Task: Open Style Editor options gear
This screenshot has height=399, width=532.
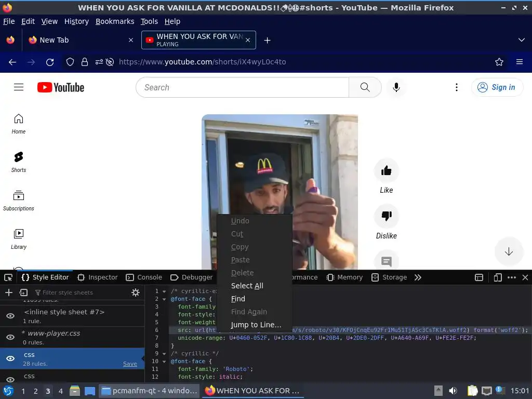Action: (136, 292)
